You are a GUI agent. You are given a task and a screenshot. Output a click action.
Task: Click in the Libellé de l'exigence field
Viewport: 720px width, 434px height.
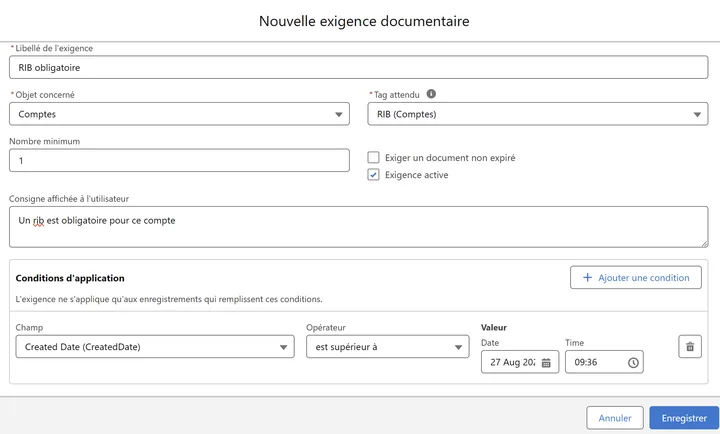click(359, 68)
